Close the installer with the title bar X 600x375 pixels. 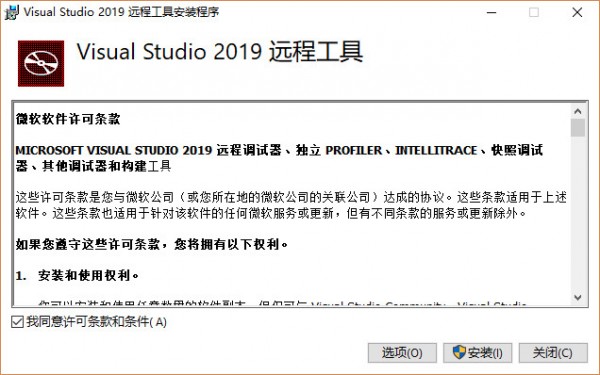577,12
